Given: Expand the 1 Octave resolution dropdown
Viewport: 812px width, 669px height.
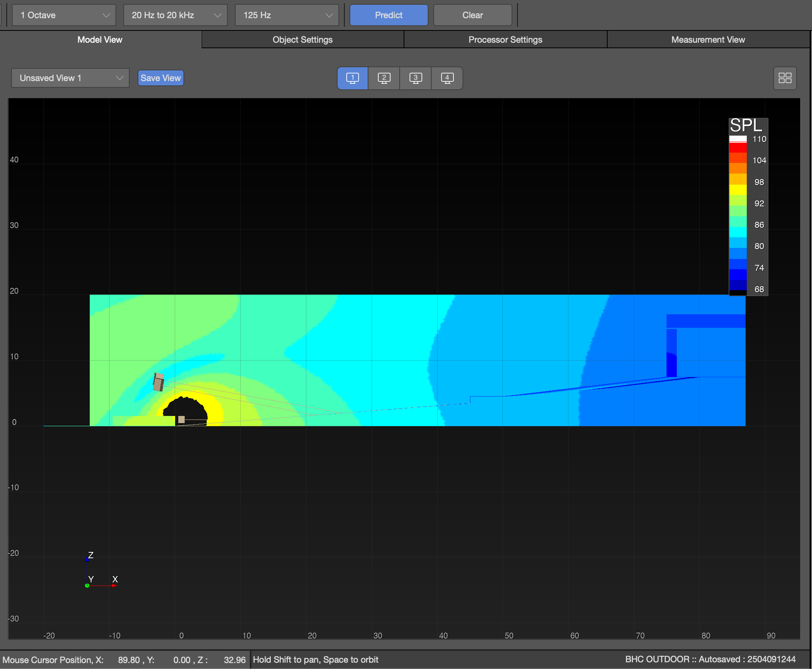Looking at the screenshot, I should [64, 15].
